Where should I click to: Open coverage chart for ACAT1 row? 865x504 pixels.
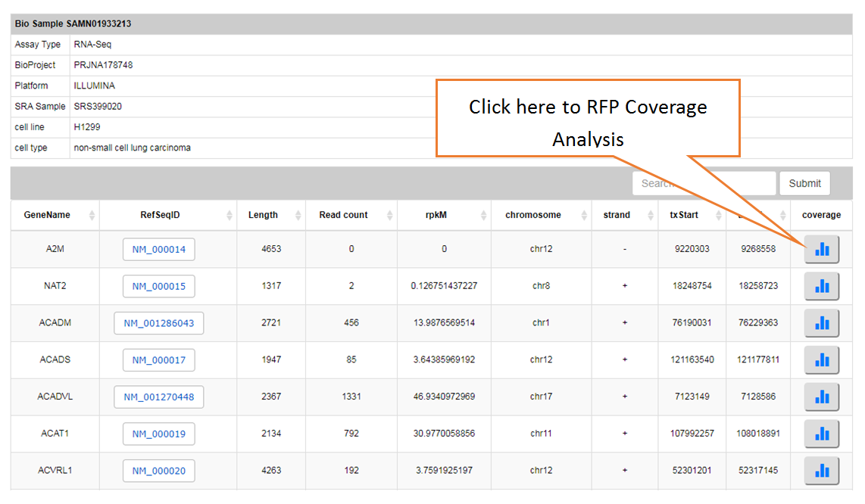coord(821,434)
